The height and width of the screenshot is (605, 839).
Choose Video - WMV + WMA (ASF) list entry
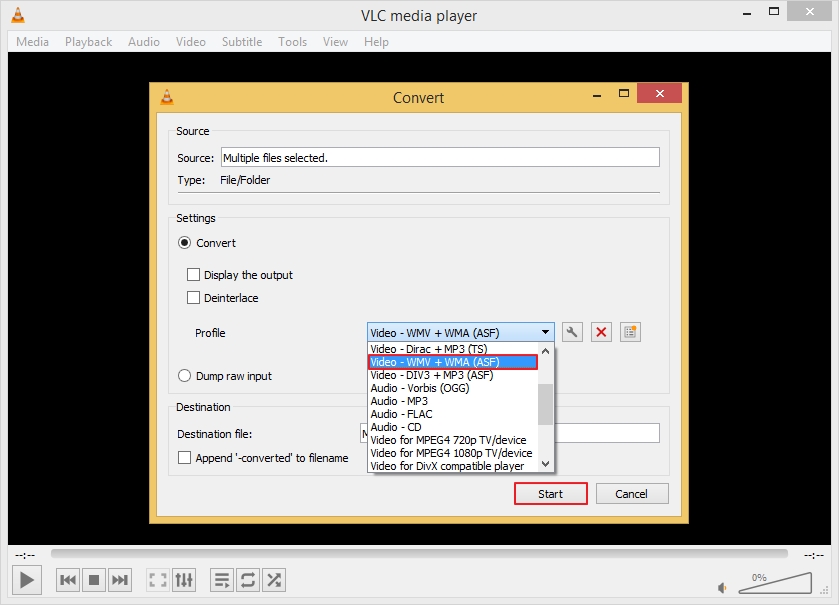[453, 362]
